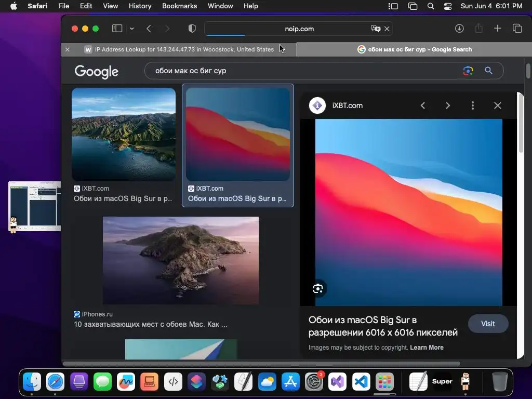Run search with magnifier icon

click(x=488, y=71)
